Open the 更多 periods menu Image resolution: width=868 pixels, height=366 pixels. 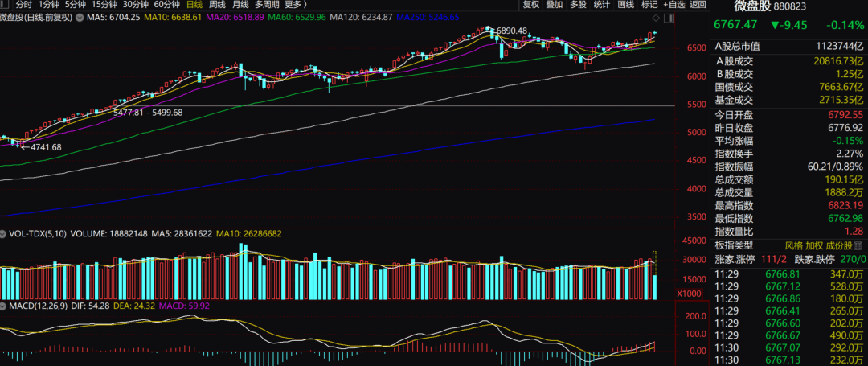pyautogui.click(x=296, y=4)
